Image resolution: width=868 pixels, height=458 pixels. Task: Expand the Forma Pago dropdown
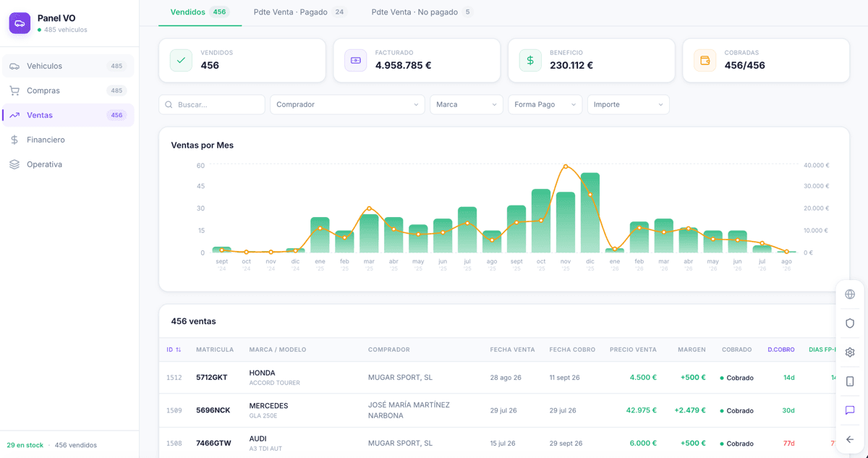coord(545,105)
